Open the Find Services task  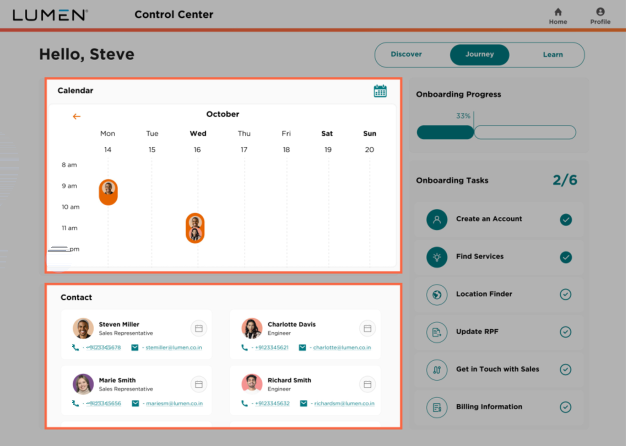pyautogui.click(x=499, y=257)
